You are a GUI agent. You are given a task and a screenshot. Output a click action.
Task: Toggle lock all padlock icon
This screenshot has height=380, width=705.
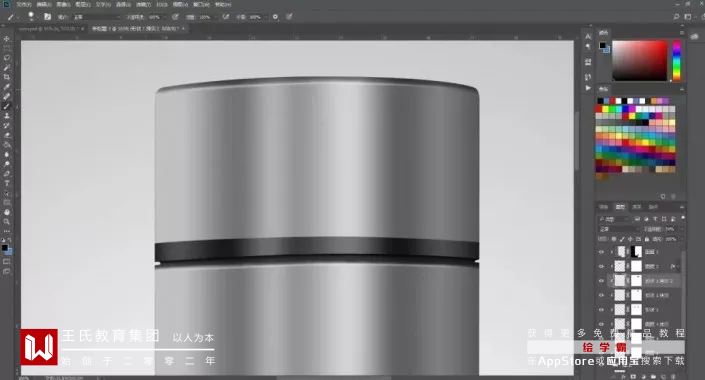tap(647, 239)
